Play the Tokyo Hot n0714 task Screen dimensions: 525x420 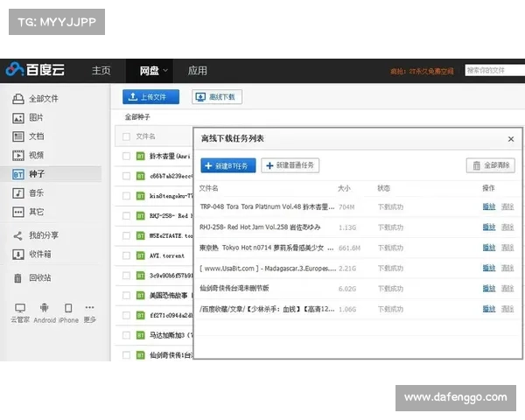tap(489, 248)
